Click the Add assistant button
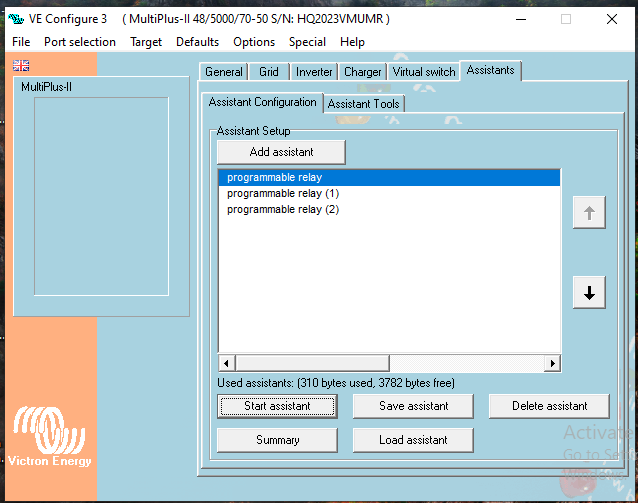The height and width of the screenshot is (503, 638). 281,152
